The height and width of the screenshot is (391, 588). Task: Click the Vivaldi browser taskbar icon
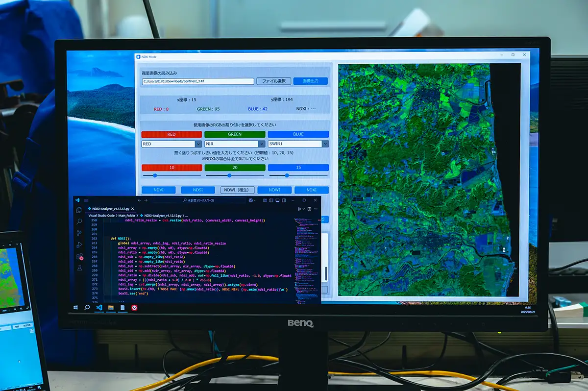[134, 307]
